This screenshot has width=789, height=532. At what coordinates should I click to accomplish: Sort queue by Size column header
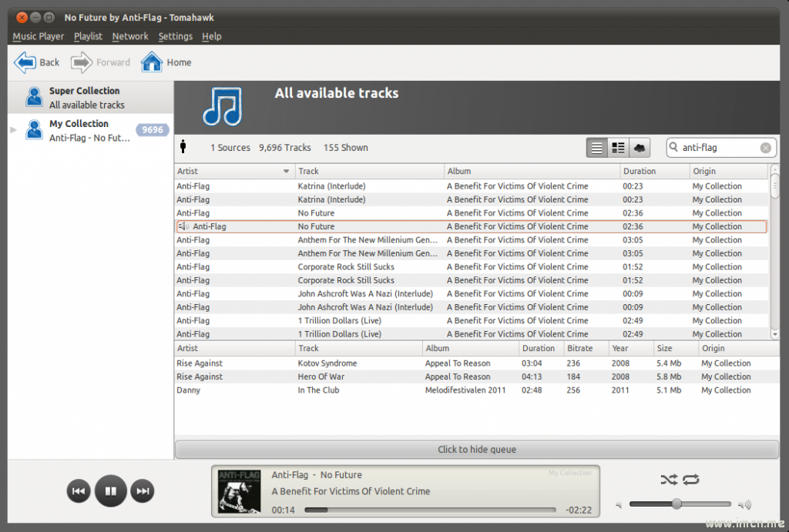(676, 348)
